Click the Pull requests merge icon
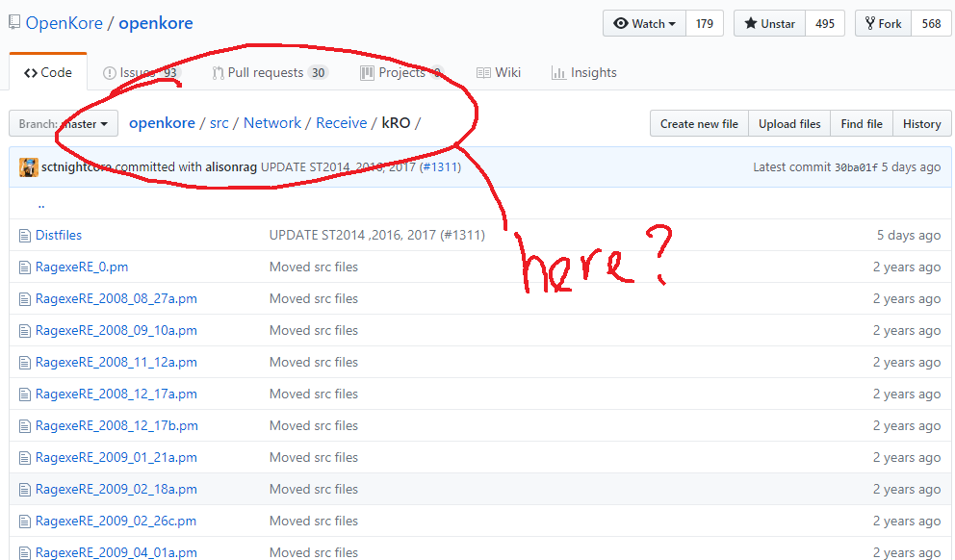This screenshot has width=955, height=560. click(x=218, y=73)
